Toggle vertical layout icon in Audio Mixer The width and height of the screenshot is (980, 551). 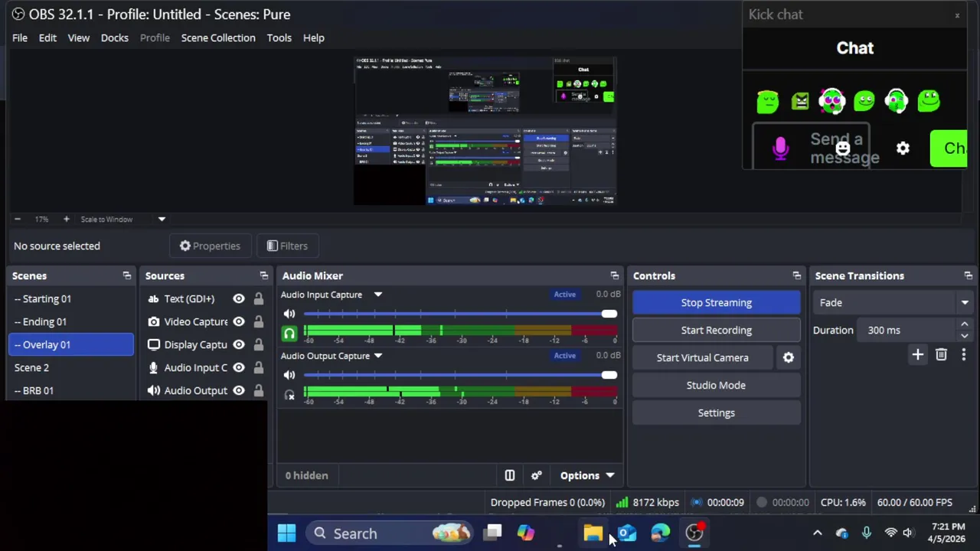click(x=509, y=475)
